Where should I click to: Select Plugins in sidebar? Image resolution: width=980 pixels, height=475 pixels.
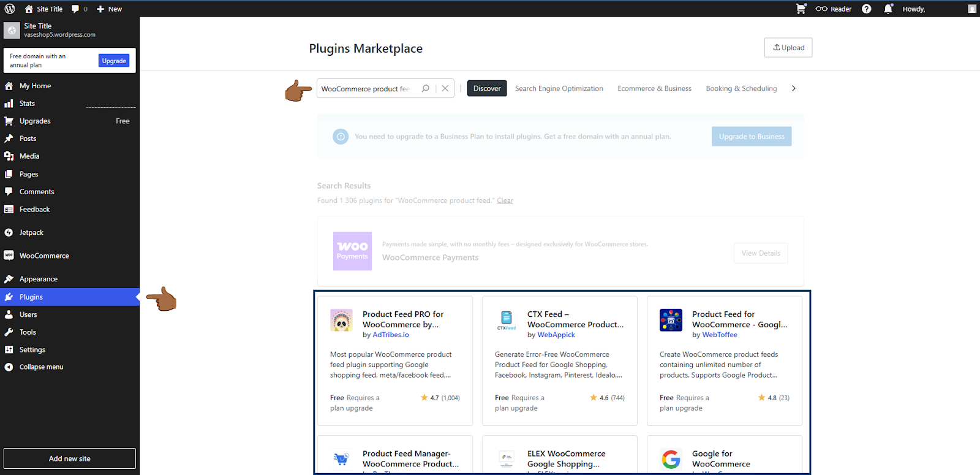[x=70, y=297]
